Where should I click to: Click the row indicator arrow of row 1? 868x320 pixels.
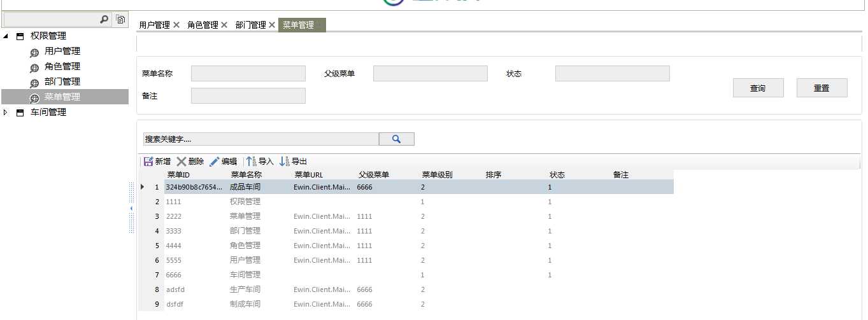pos(143,187)
